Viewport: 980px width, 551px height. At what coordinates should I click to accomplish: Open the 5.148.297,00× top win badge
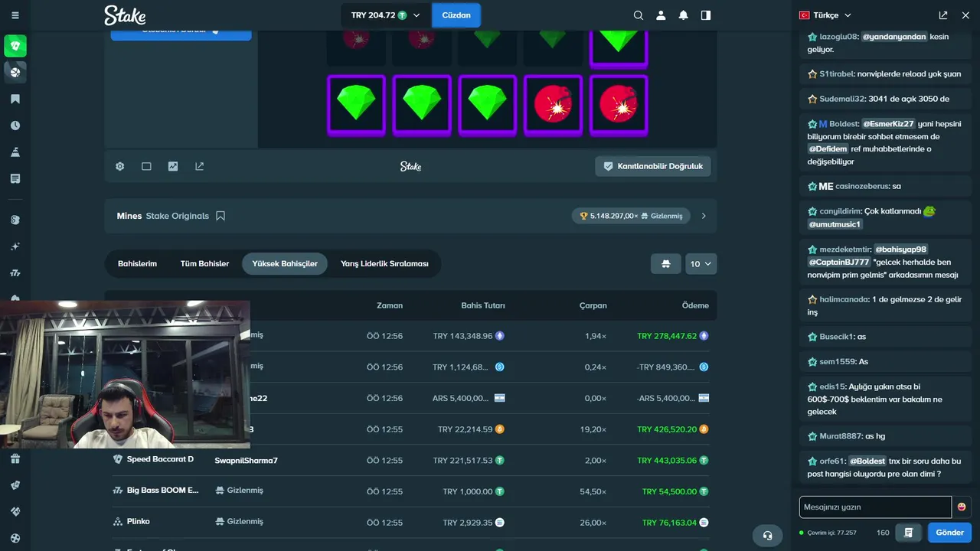[x=632, y=216]
